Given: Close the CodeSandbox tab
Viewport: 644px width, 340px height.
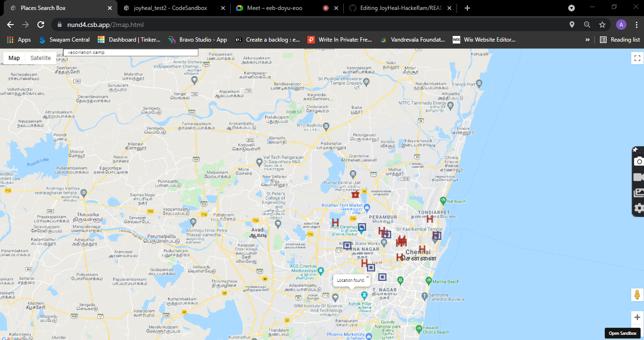Looking at the screenshot, I should point(223,8).
